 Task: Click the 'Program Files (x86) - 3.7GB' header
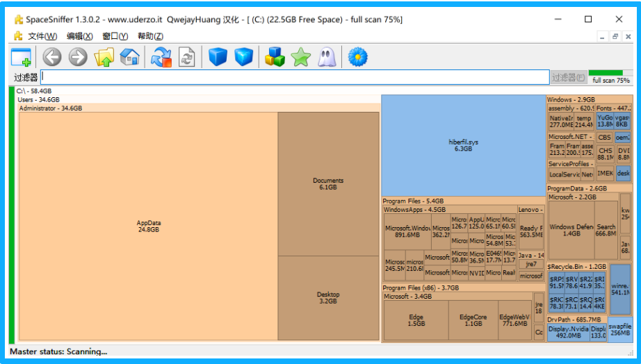pos(421,288)
